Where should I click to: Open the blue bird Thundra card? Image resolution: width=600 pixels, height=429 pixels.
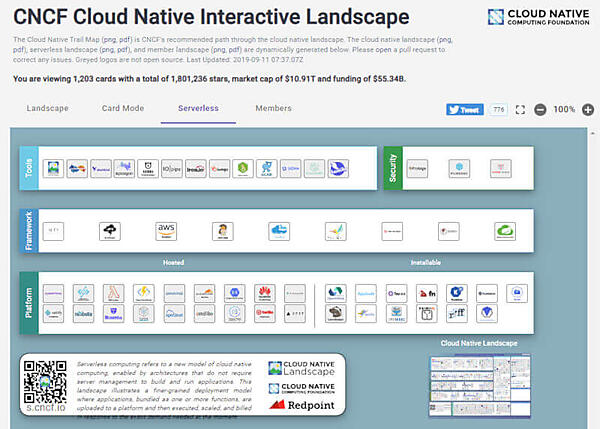point(338,169)
